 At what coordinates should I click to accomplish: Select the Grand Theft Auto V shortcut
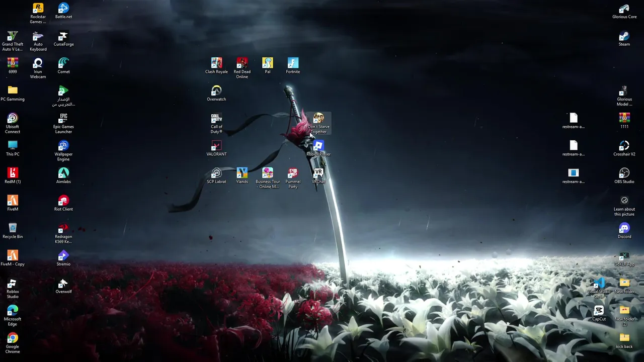pyautogui.click(x=13, y=40)
